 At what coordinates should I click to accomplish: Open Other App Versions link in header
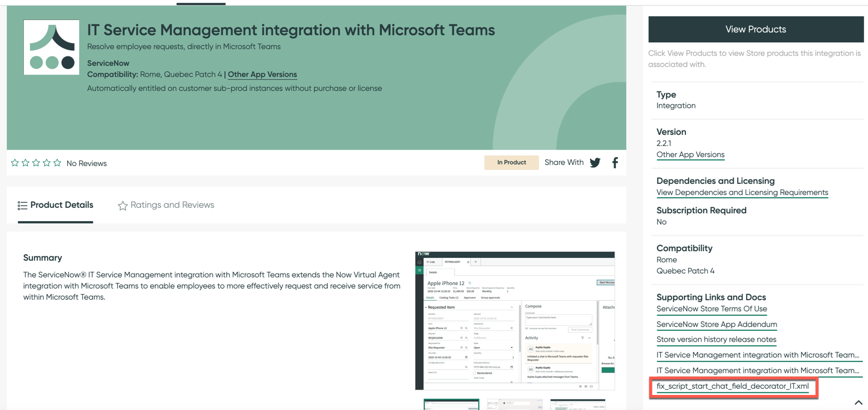262,75
